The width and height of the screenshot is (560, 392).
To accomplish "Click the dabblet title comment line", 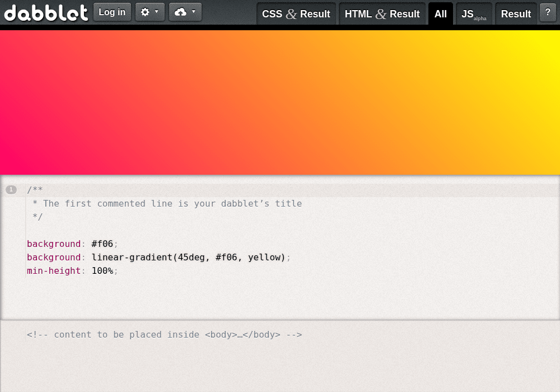I will click(167, 203).
